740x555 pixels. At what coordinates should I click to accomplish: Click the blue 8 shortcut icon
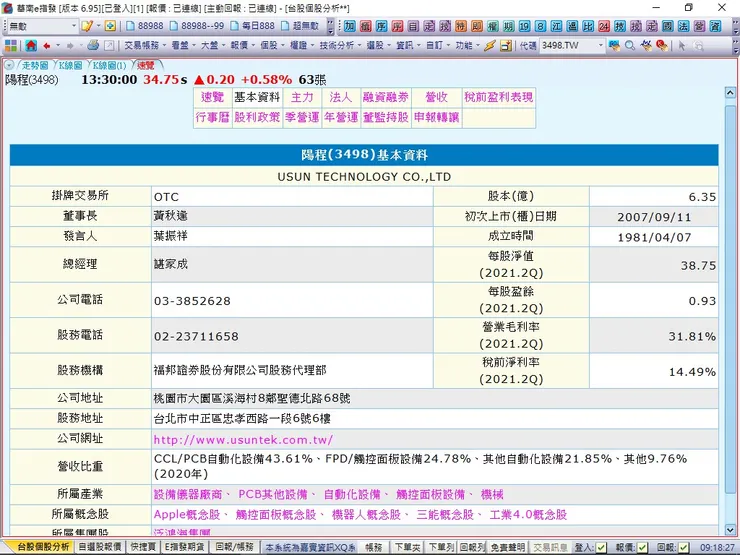point(540,26)
